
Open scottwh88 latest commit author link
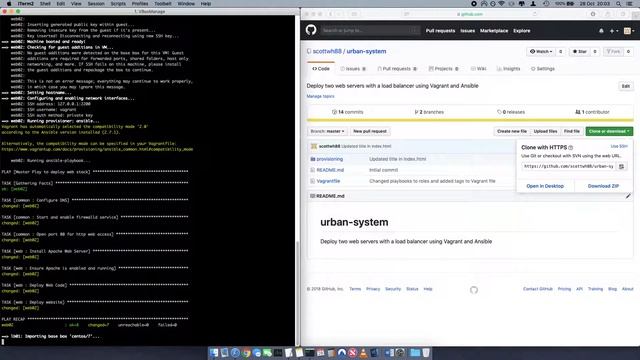[x=329, y=146]
